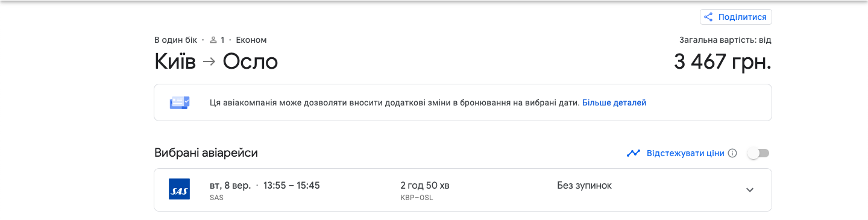Select the 13:55 – 15:45 flight time

(292, 185)
